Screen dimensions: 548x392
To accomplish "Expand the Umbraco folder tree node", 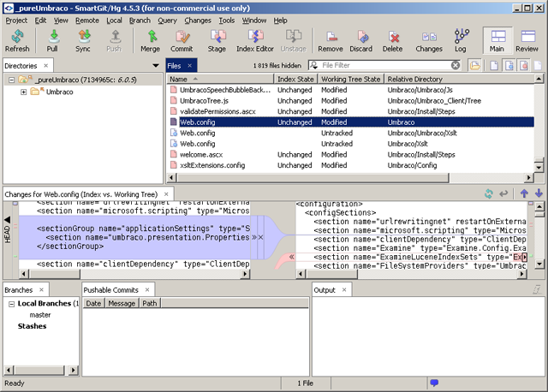I will [24, 92].
